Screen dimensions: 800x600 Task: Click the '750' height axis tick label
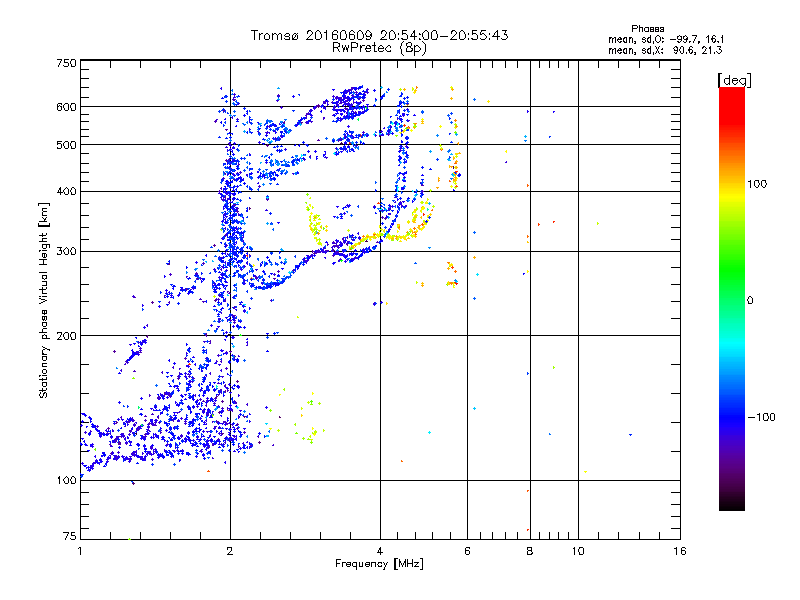click(x=66, y=63)
